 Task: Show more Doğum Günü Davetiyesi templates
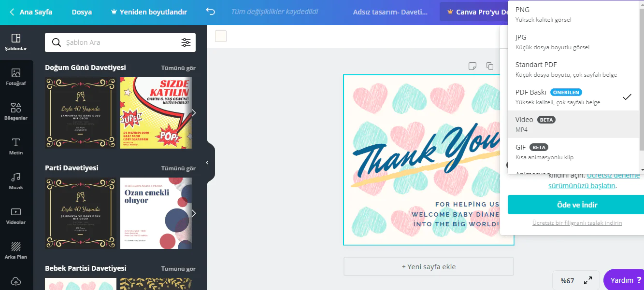pyautogui.click(x=178, y=68)
